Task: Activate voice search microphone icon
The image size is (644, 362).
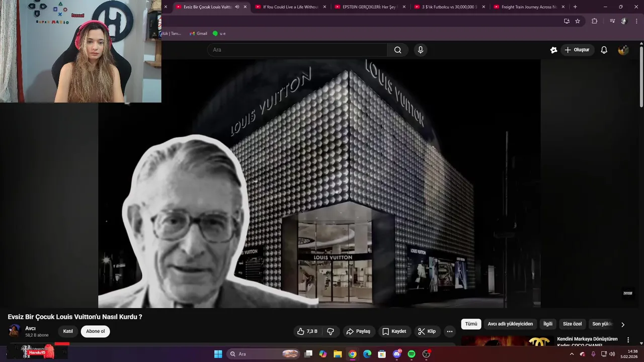Action: pyautogui.click(x=421, y=50)
